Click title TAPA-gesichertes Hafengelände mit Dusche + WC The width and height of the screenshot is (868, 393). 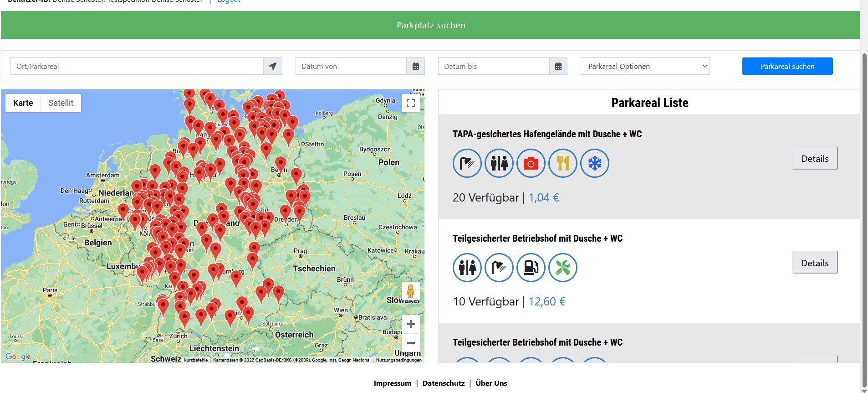click(547, 134)
